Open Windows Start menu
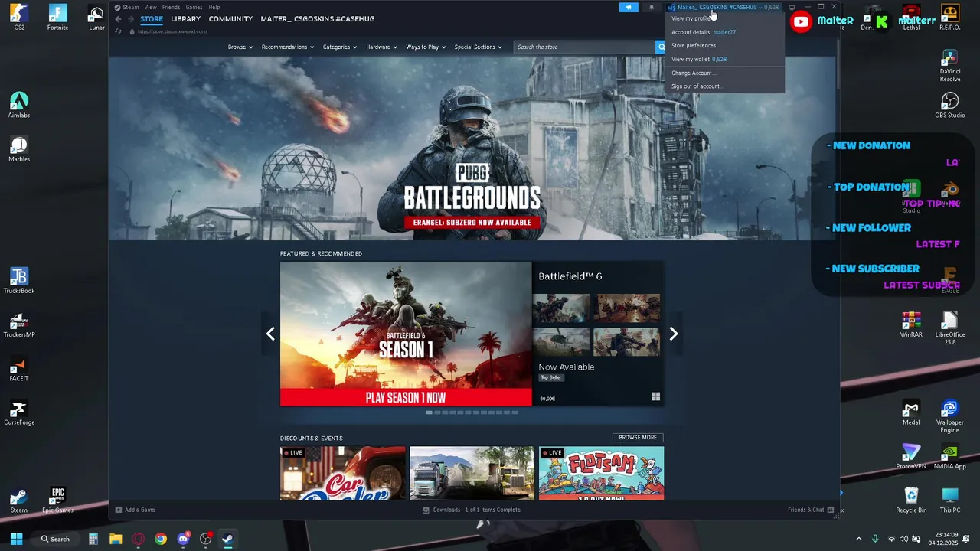The image size is (980, 551). (16, 539)
